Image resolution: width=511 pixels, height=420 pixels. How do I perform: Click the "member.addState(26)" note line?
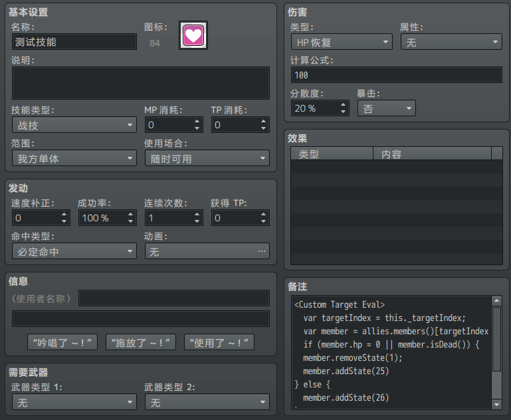pyautogui.click(x=346, y=397)
